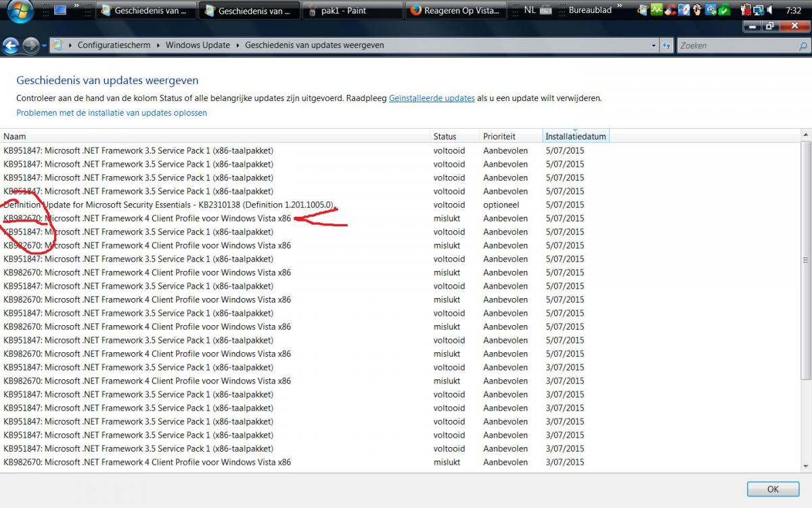Open the CCleaner tray icon
The height and width of the screenshot is (508, 812).
pos(670,10)
